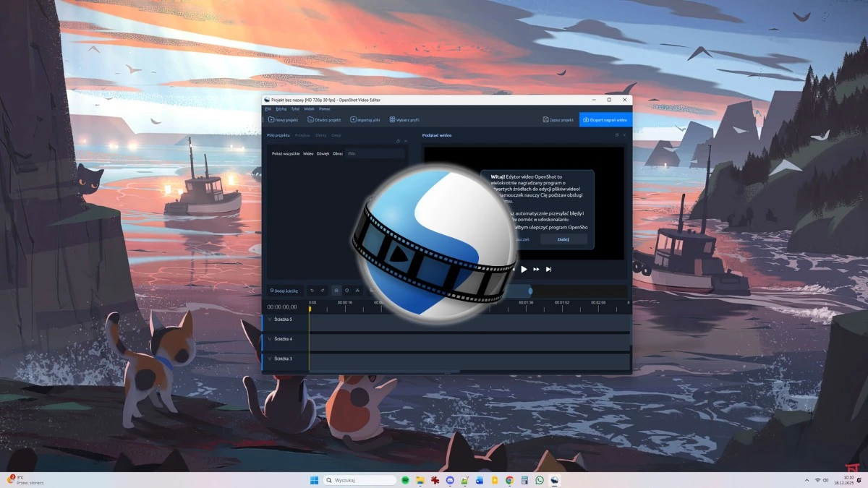
Task: Click the timeline zoom slider handle
Action: pos(530,291)
